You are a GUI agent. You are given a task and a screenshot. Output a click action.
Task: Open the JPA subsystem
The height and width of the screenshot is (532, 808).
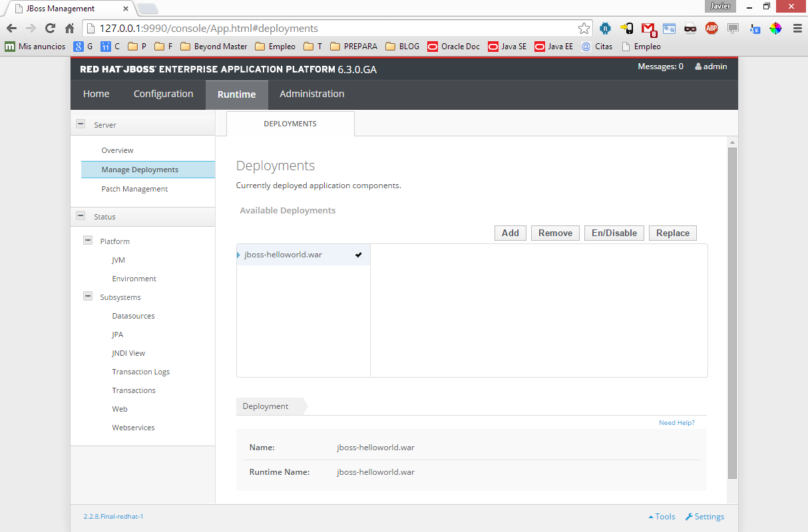117,334
